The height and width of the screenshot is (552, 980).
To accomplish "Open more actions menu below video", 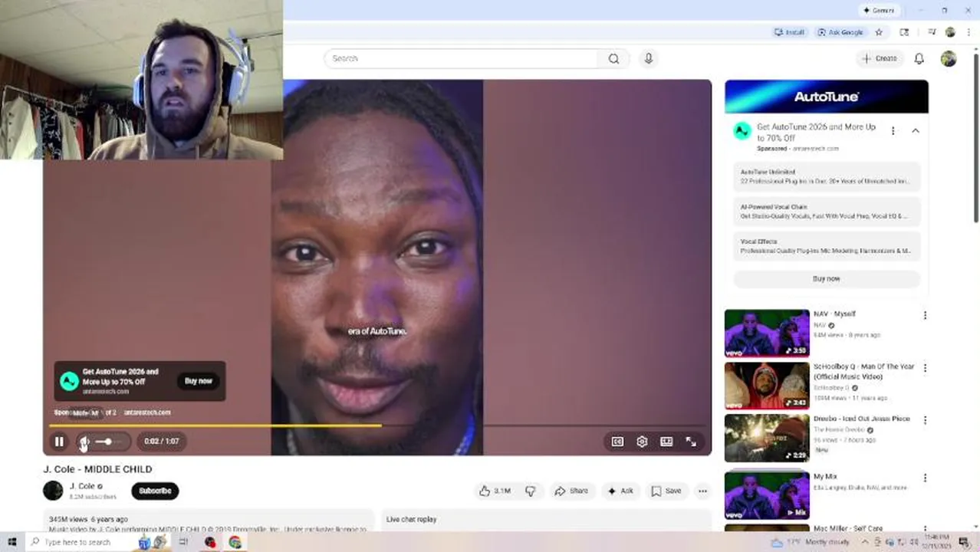I will (x=702, y=491).
